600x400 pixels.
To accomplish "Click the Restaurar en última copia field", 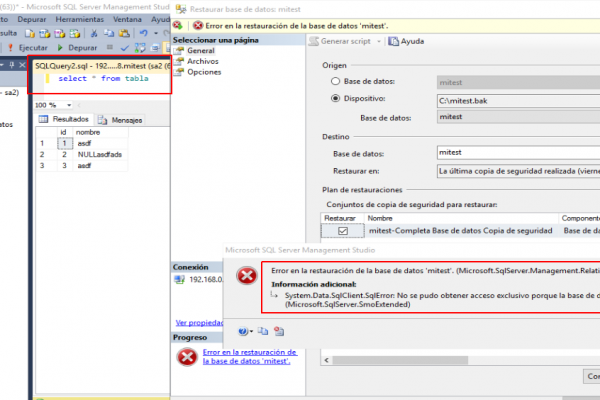I will (x=518, y=171).
